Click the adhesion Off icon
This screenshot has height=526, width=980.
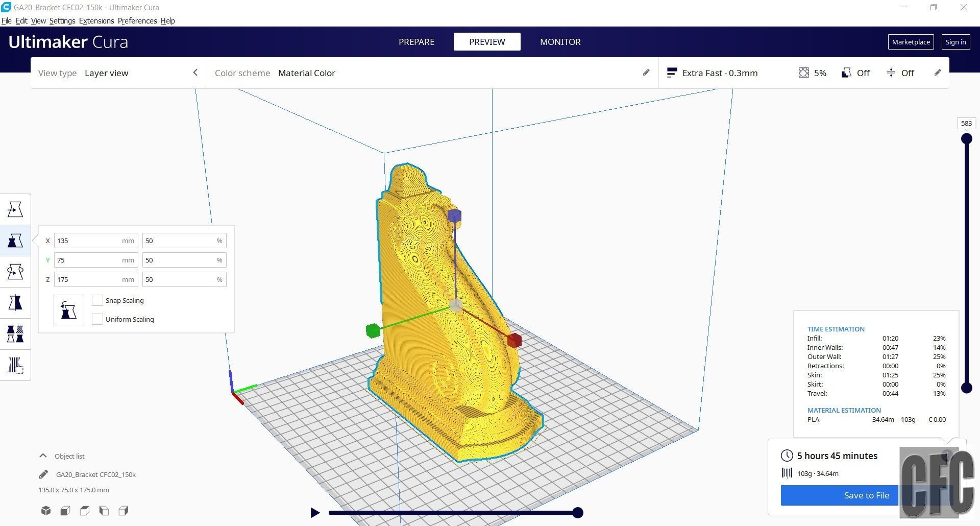point(891,73)
